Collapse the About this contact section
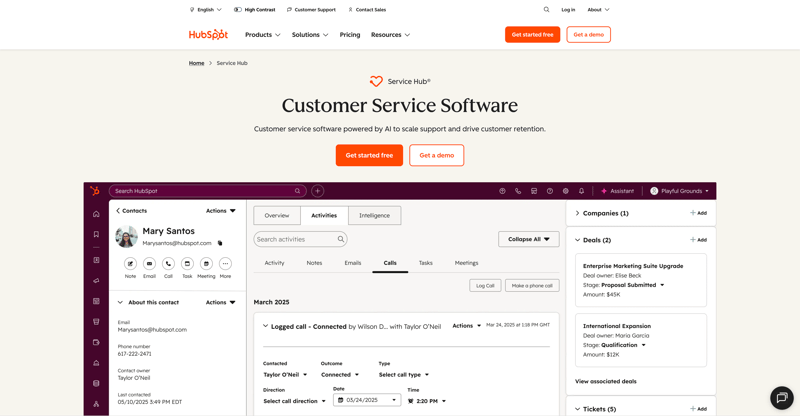 pyautogui.click(x=120, y=302)
